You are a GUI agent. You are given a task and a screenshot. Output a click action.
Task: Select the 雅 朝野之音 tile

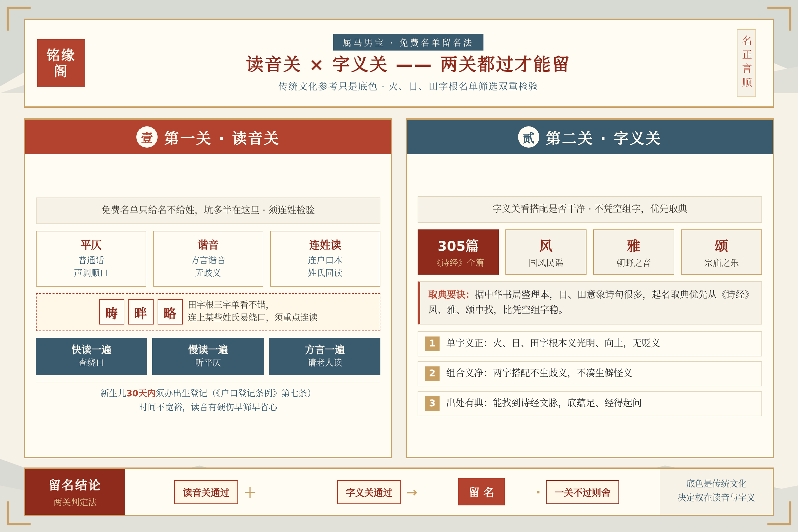[633, 252]
